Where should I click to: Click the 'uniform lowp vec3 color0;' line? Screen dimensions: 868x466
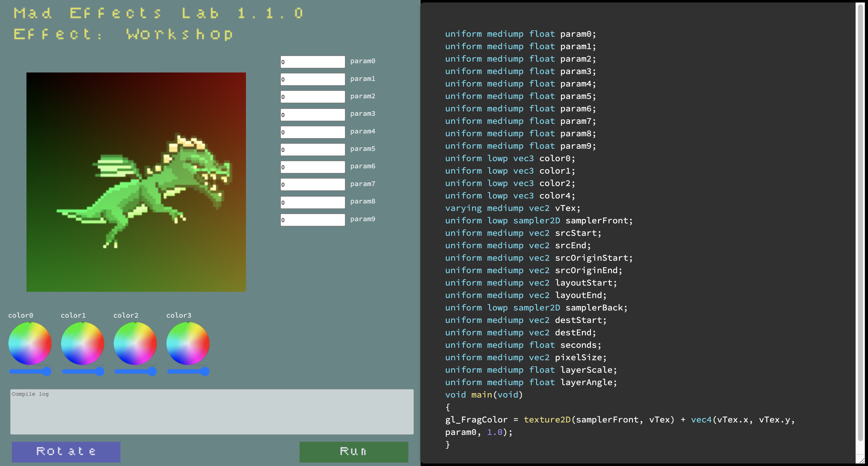[510, 159]
